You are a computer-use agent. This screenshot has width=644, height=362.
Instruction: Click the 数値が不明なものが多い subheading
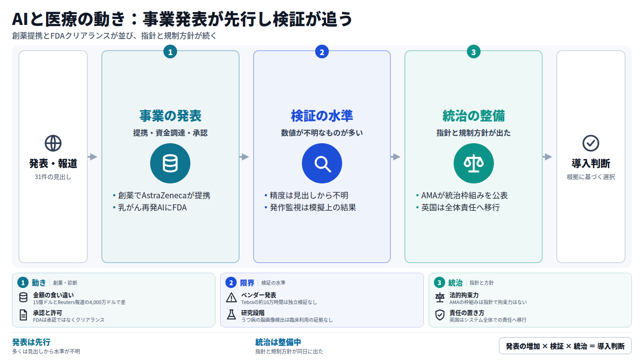tap(322, 133)
